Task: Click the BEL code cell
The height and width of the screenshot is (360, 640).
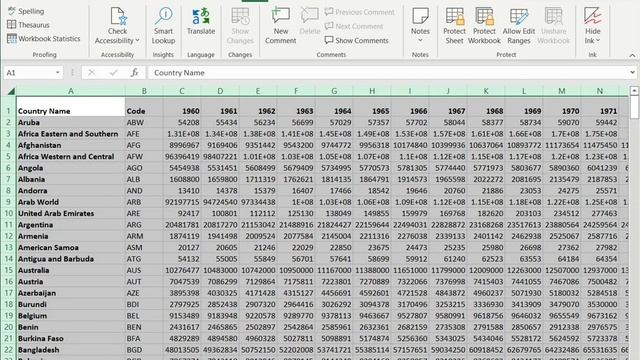Action: (x=144, y=316)
